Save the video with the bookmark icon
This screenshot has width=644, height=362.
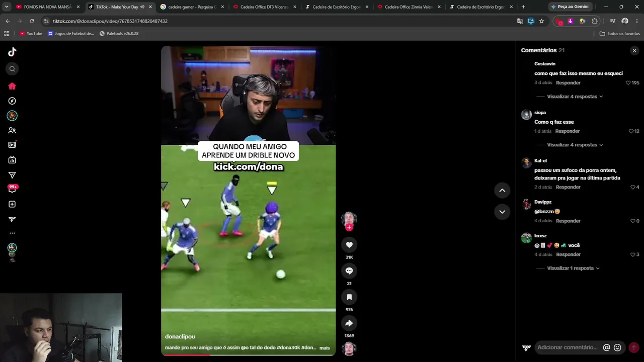pos(349,297)
